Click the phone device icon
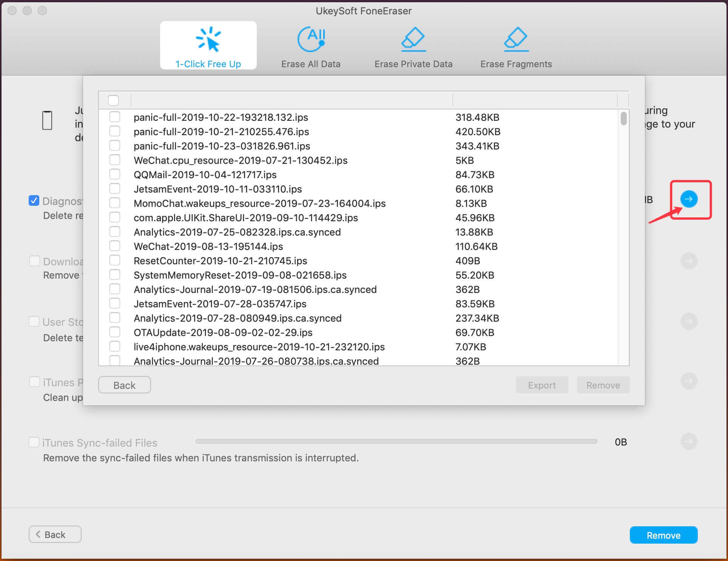728x561 pixels. click(x=47, y=120)
